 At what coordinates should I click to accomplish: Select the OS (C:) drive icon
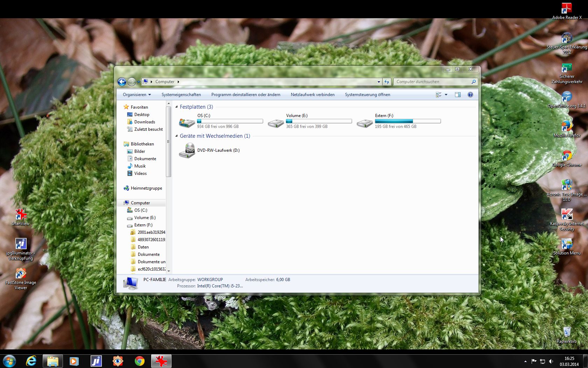coord(187,122)
